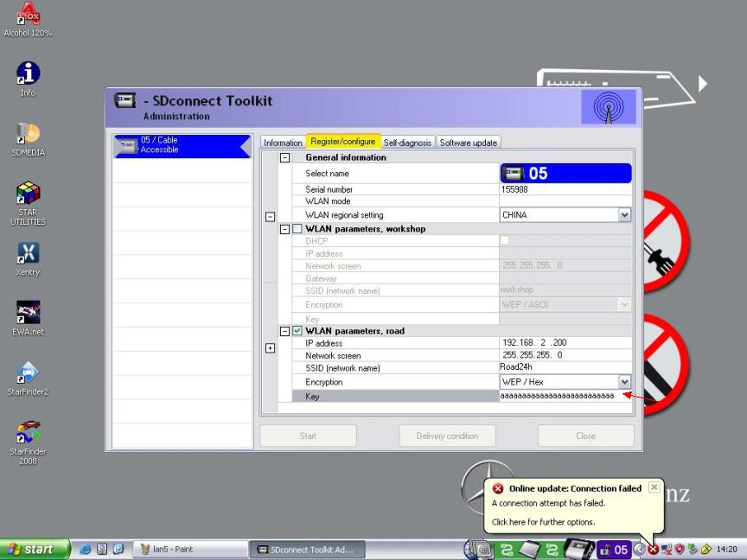Screen dimensions: 747x560
Task: Click the Road24h SSID field
Action: pyautogui.click(x=565, y=367)
